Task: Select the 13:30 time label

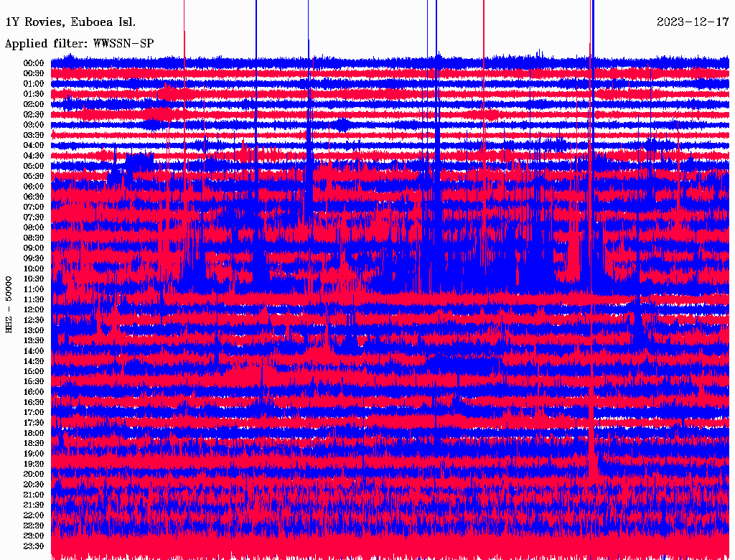Action: 34,340
